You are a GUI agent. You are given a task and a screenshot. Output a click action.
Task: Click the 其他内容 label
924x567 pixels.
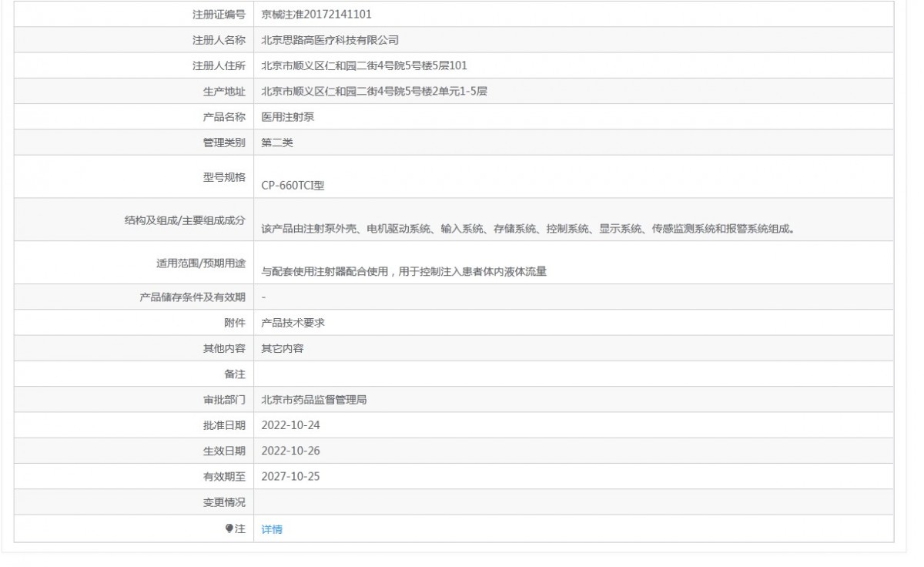click(224, 348)
